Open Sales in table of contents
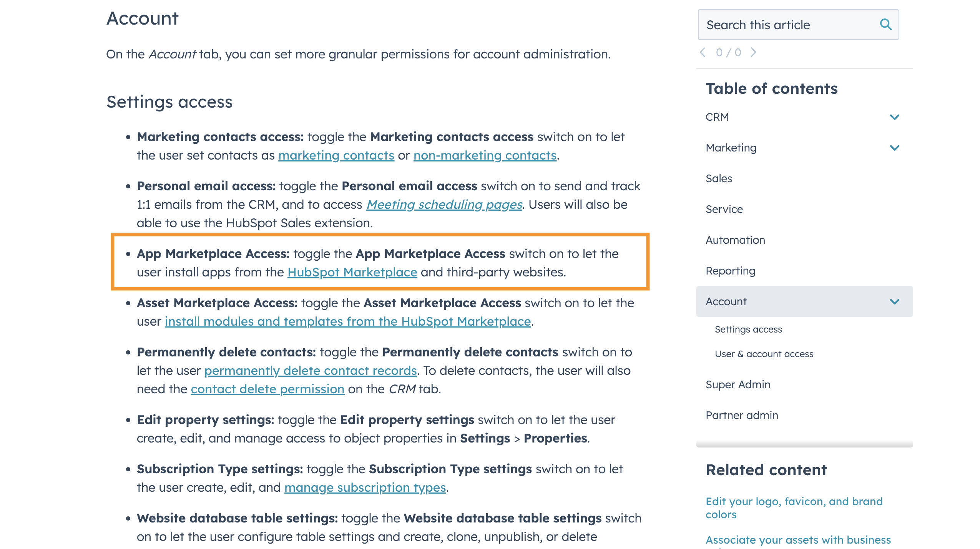This screenshot has height=549, width=980. click(719, 178)
